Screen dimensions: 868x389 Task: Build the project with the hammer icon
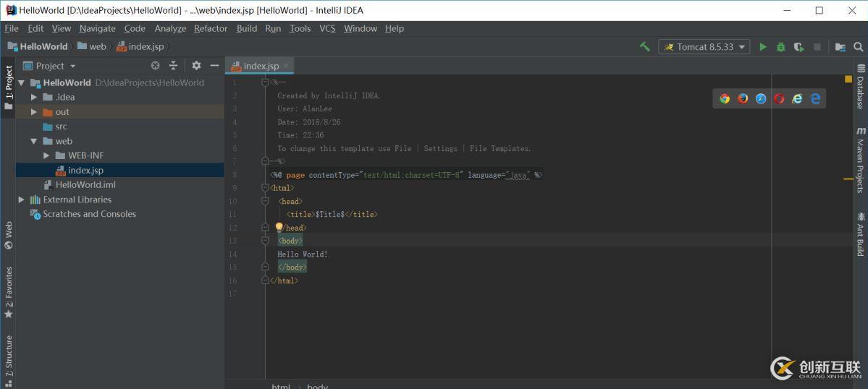[x=645, y=47]
